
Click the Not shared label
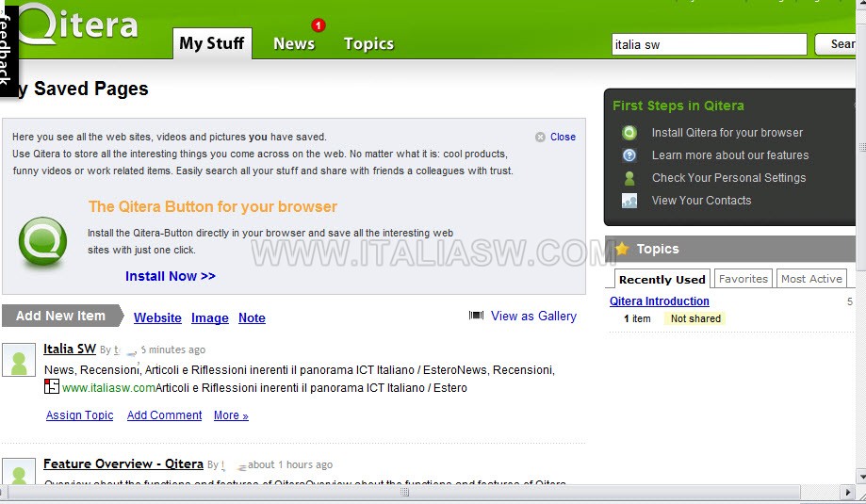tap(695, 318)
